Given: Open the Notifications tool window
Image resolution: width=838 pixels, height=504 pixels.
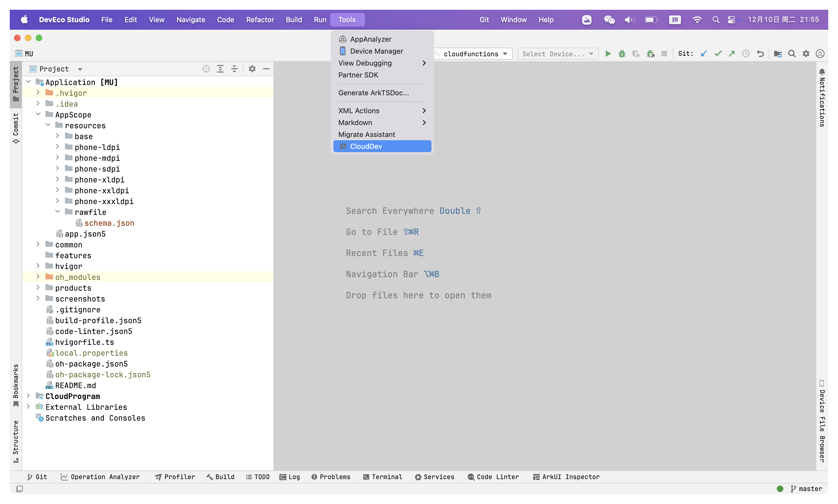Looking at the screenshot, I should [822, 97].
